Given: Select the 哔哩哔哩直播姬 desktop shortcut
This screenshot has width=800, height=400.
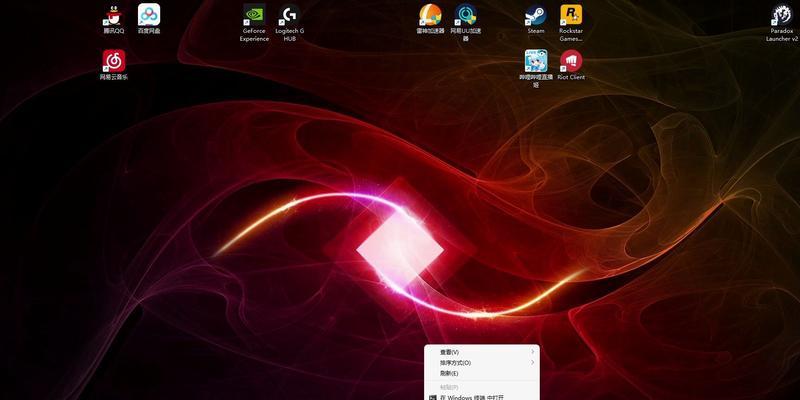Looking at the screenshot, I should pyautogui.click(x=536, y=69).
